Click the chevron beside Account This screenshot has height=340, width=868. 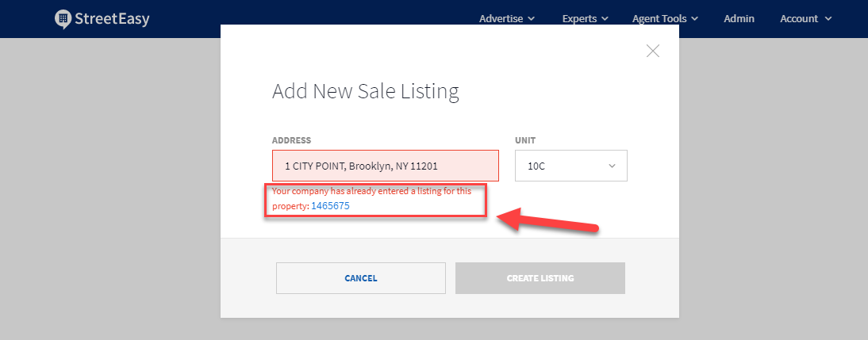pyautogui.click(x=828, y=18)
